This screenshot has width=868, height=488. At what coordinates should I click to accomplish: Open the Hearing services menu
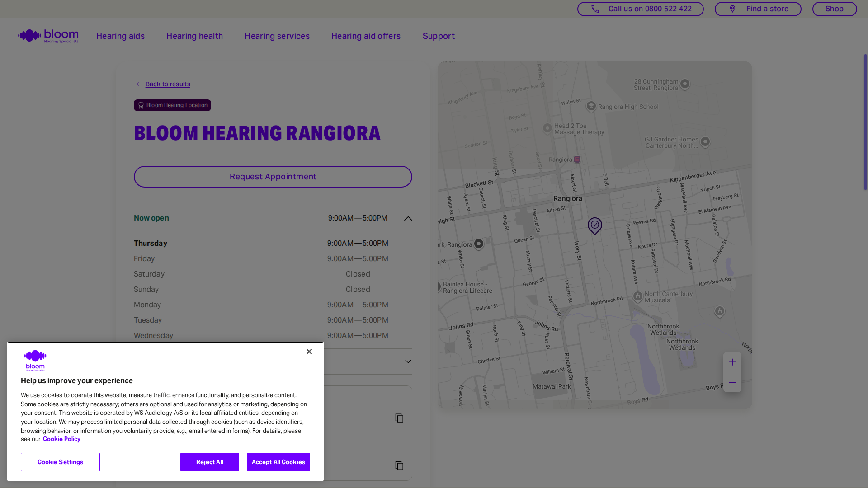click(277, 36)
